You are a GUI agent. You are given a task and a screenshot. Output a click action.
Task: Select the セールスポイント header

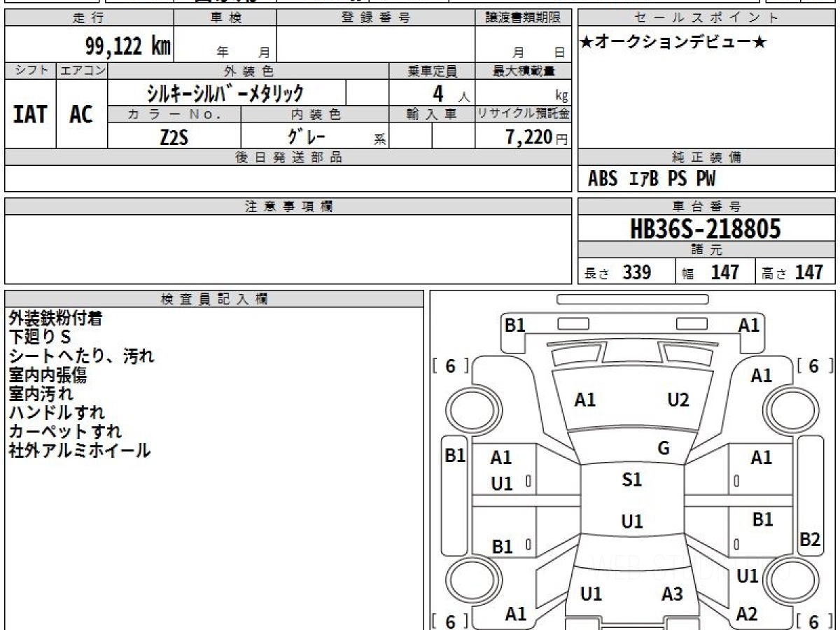point(707,18)
